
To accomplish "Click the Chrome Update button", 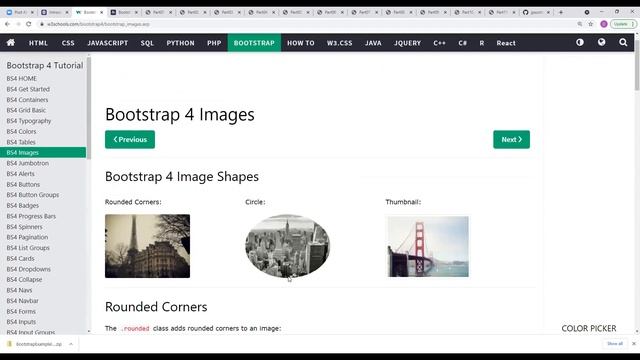I will point(623,24).
